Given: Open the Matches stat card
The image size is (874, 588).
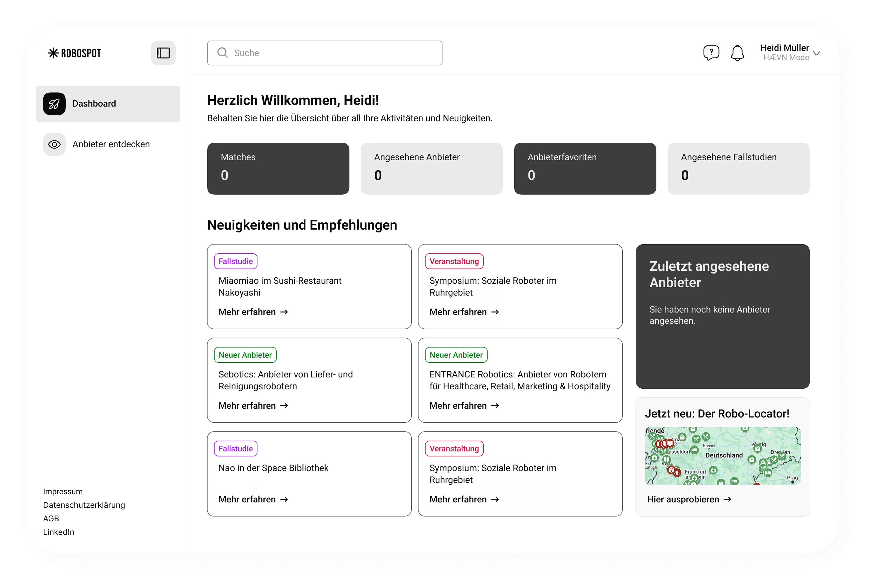Looking at the screenshot, I should [x=278, y=168].
